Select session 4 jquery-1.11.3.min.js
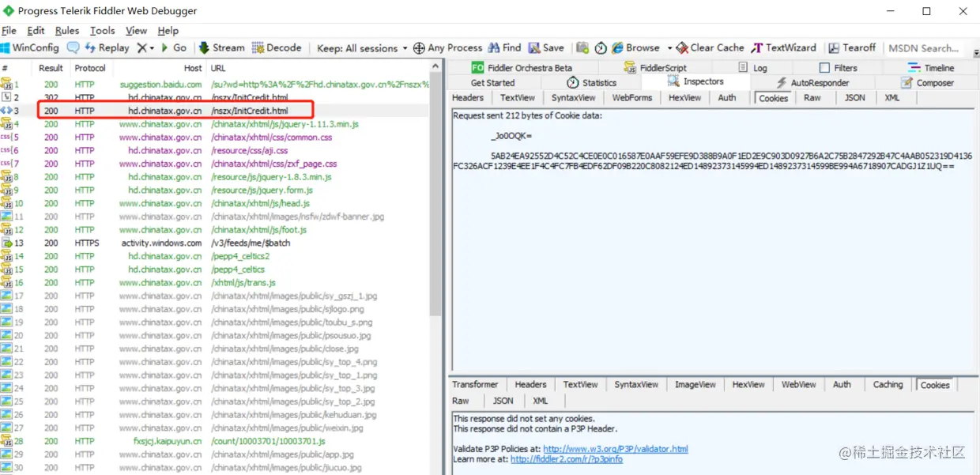980x475 pixels. coord(215,124)
